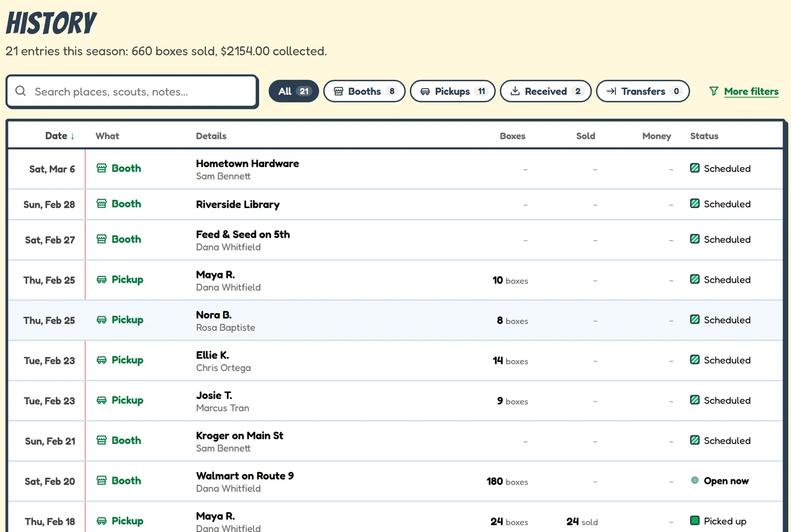The image size is (791, 532).
Task: Click booth icon in Kroger on Main St row
Action: 101,441
